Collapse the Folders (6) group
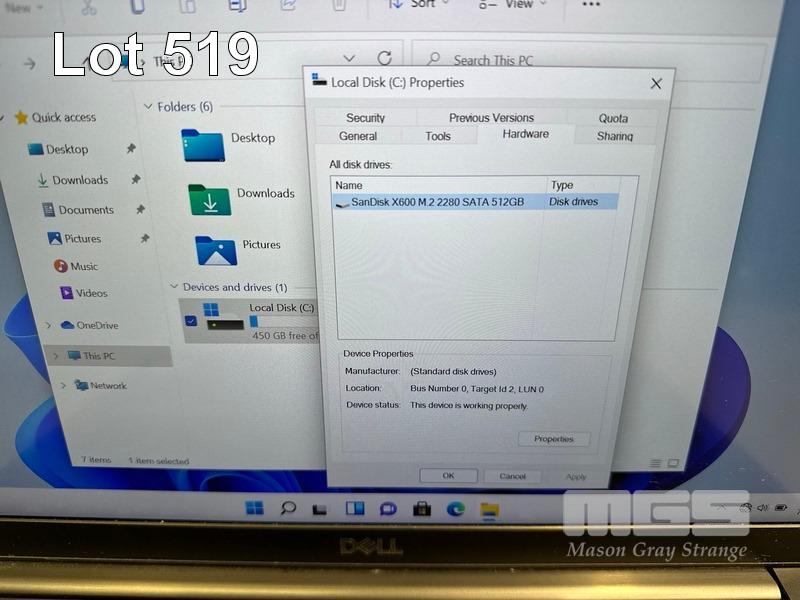This screenshot has height=600, width=800. pos(148,107)
